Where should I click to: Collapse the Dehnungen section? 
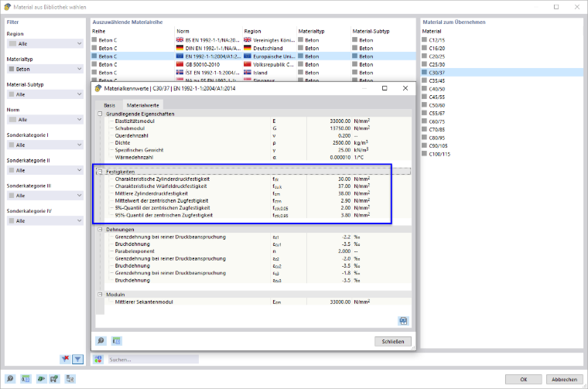(x=100, y=230)
